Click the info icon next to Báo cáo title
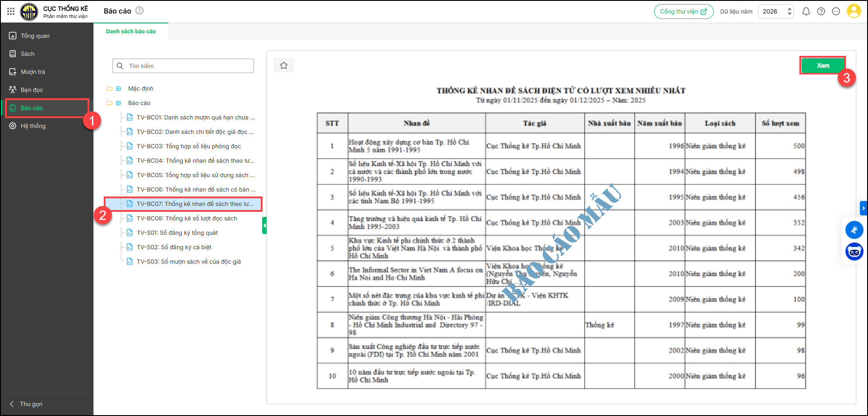 [140, 11]
